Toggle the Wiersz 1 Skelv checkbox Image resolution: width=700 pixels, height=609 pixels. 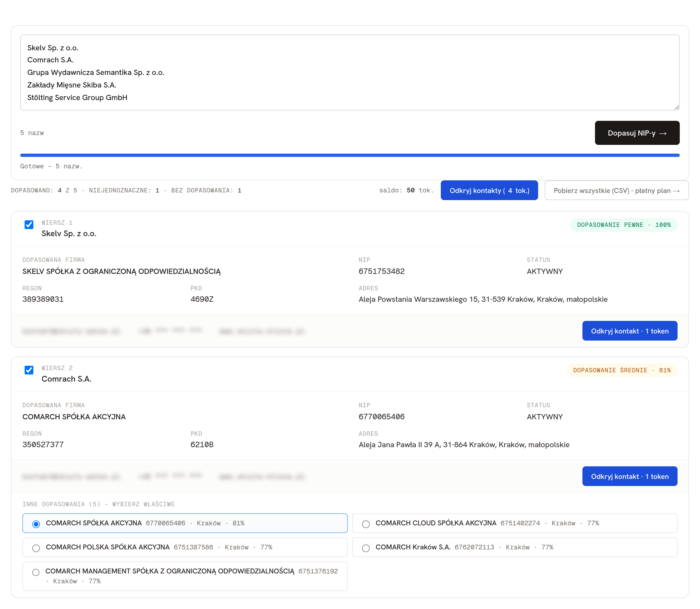tap(29, 225)
